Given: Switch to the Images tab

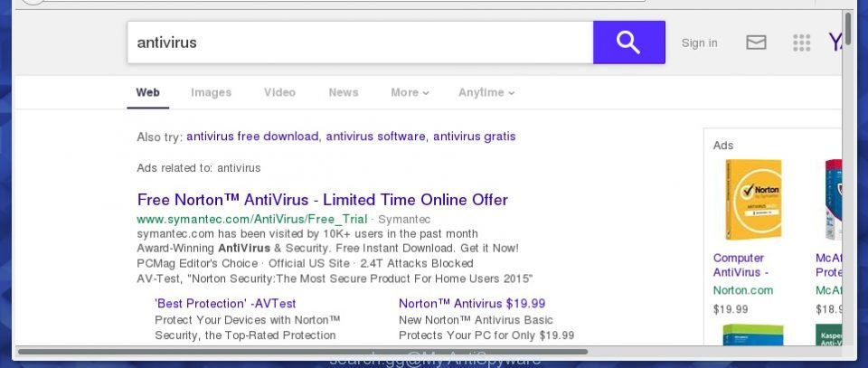Looking at the screenshot, I should [x=211, y=92].
